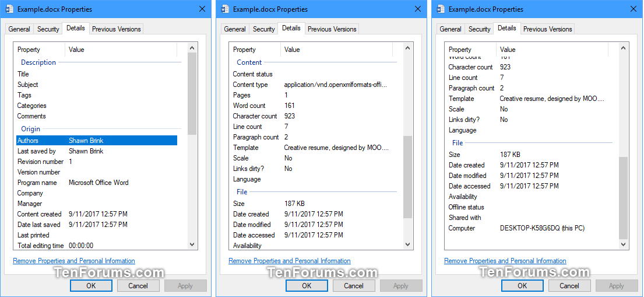Click Word document icon in right window title
The height and width of the screenshot is (297, 644).
pyautogui.click(x=441, y=9)
